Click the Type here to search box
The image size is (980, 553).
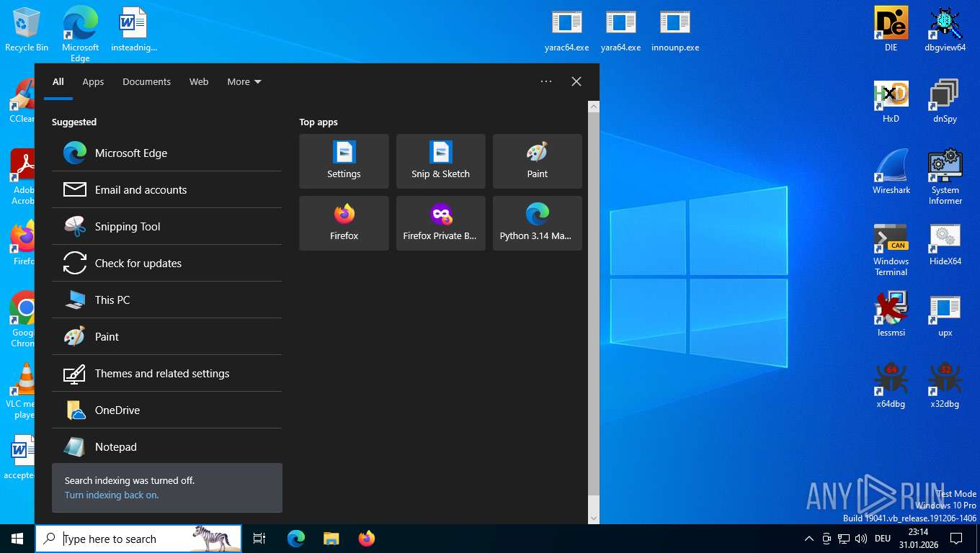pyautogui.click(x=138, y=539)
